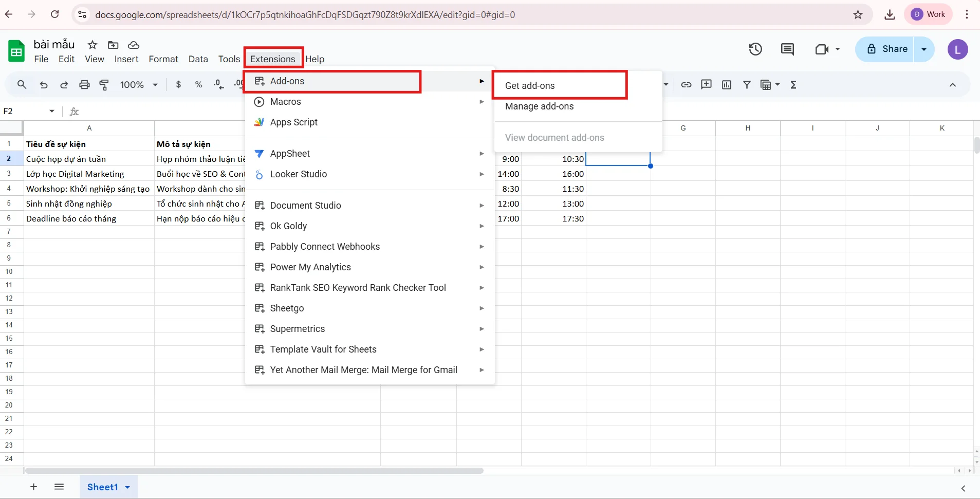Open Yet Another Mail Merge add-on
Viewport: 980px width, 499px height.
click(369, 370)
